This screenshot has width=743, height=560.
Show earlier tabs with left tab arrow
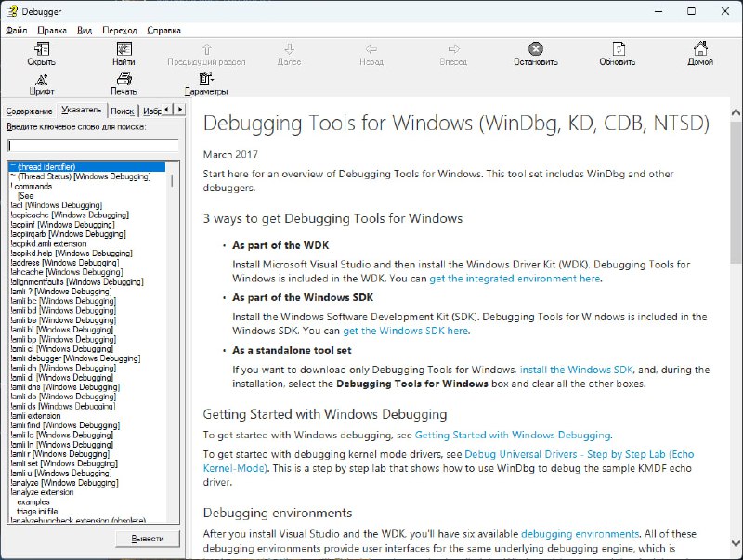[167, 110]
